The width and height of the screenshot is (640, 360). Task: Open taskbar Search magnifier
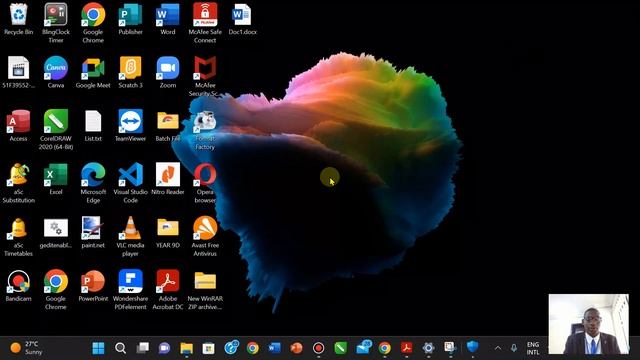[120, 348]
